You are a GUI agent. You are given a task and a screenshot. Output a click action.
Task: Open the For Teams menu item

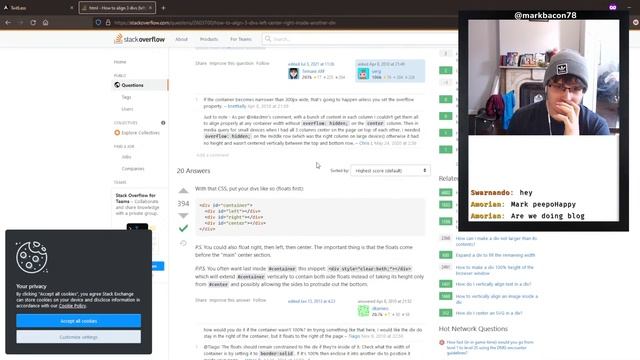[241, 39]
